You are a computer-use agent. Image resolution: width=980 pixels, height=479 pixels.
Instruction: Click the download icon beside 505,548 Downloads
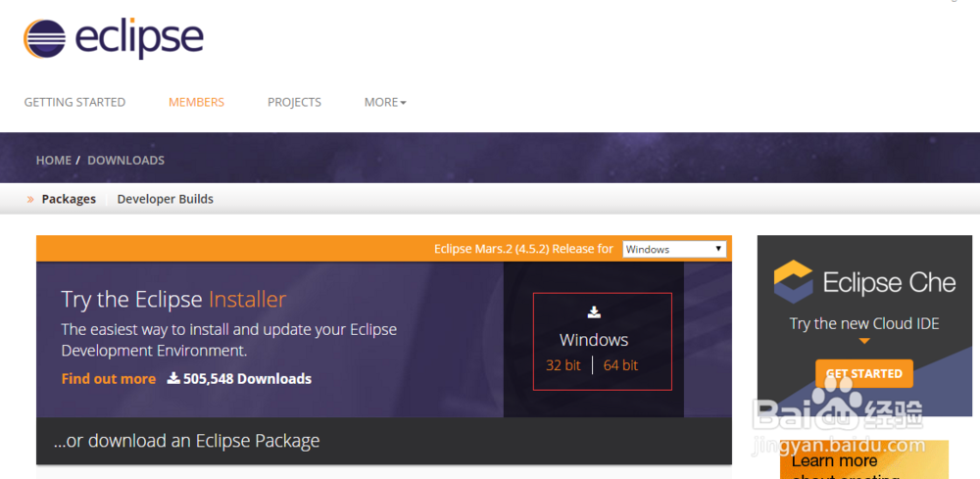coord(173,378)
